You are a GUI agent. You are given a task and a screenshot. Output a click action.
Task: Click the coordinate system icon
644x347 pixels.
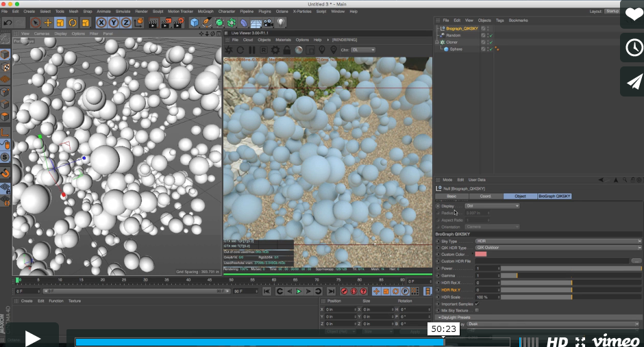click(139, 23)
